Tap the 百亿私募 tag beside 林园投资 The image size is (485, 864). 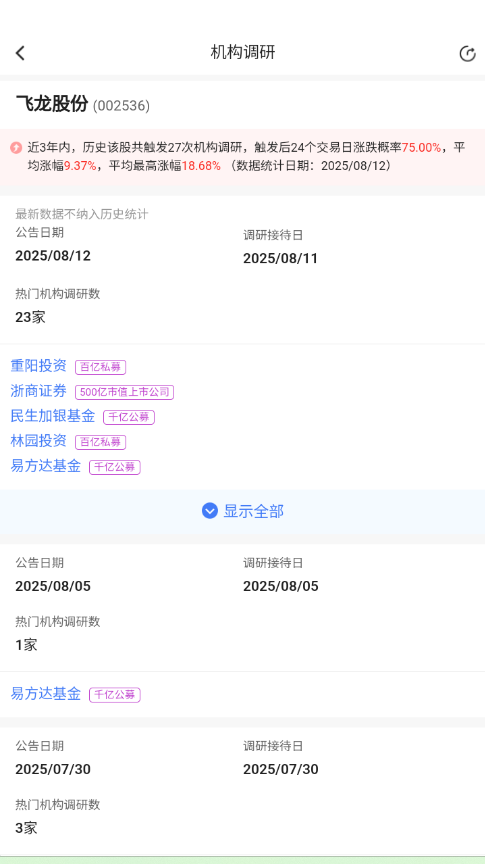pyautogui.click(x=100, y=442)
